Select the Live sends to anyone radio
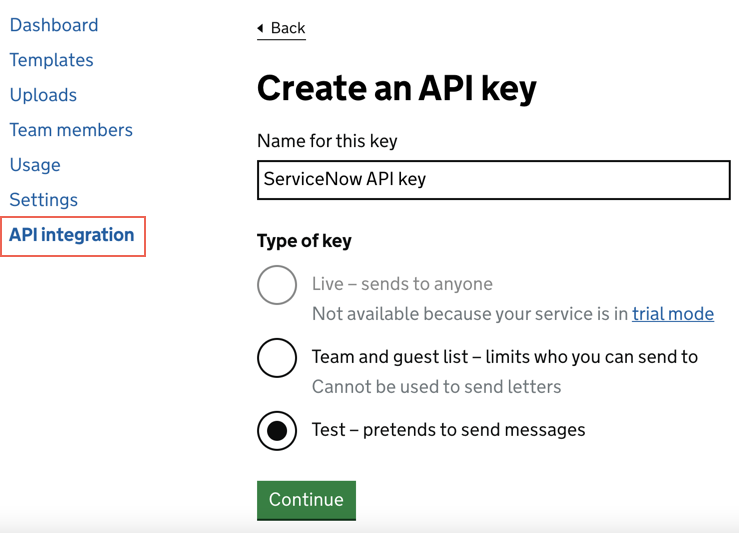This screenshot has height=533, width=739. 277,285
